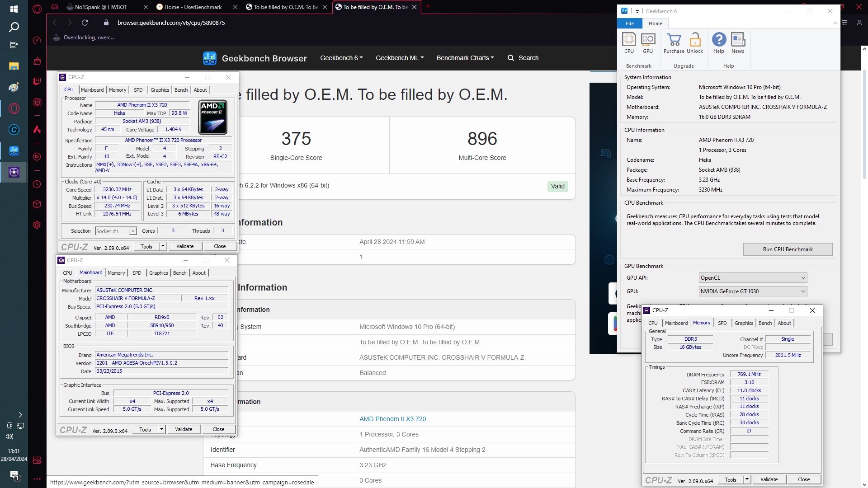Image resolution: width=868 pixels, height=488 pixels.
Task: Click Run CPU Benchmark button
Action: [788, 249]
